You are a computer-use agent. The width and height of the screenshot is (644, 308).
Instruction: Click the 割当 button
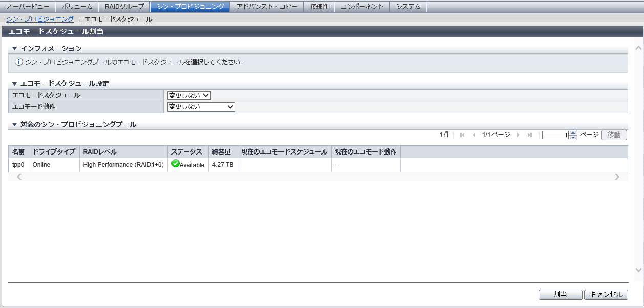point(560,295)
